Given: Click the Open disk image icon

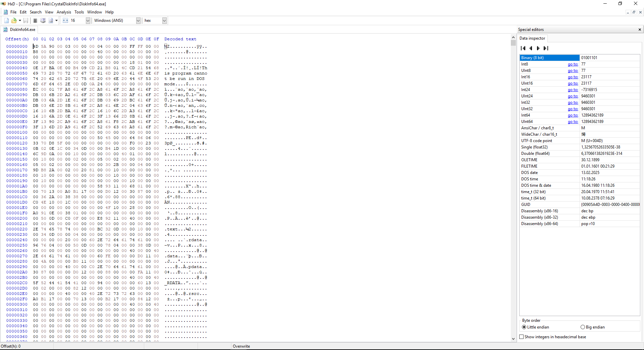Looking at the screenshot, I should (x=51, y=20).
